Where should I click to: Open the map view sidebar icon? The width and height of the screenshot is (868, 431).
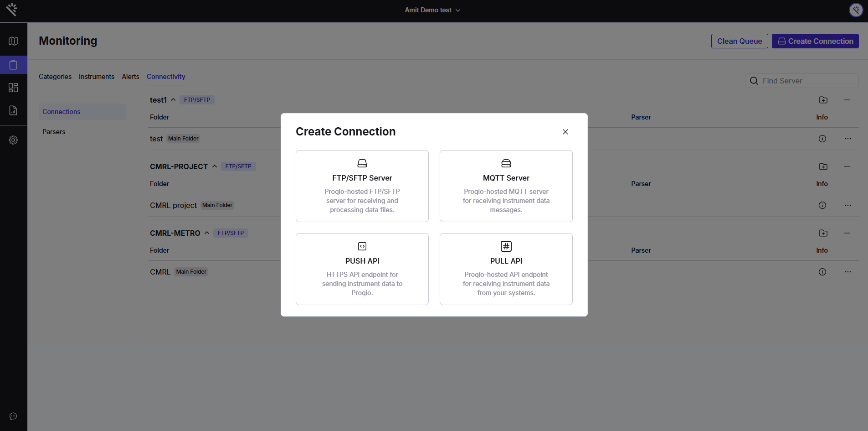[13, 41]
